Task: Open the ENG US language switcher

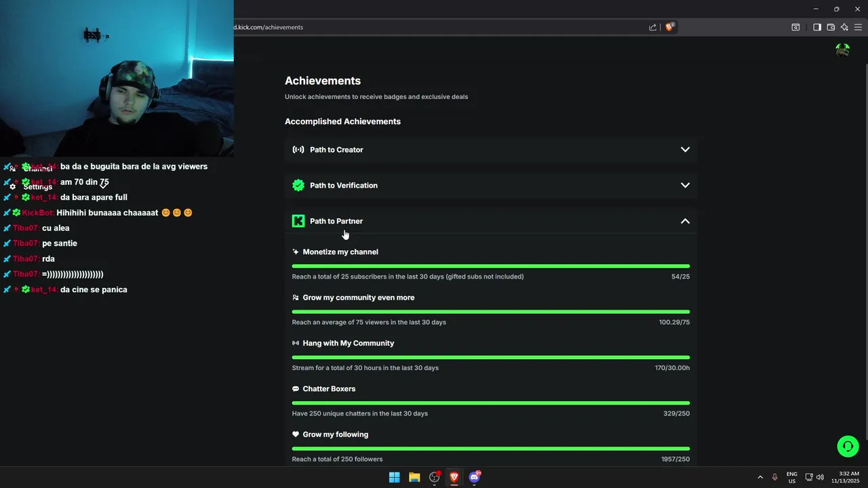Action: [x=791, y=477]
